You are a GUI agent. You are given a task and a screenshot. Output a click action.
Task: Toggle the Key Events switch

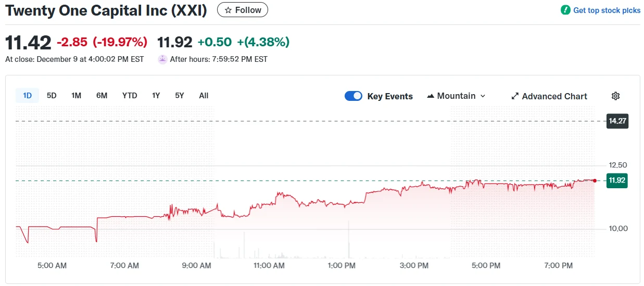pos(353,96)
